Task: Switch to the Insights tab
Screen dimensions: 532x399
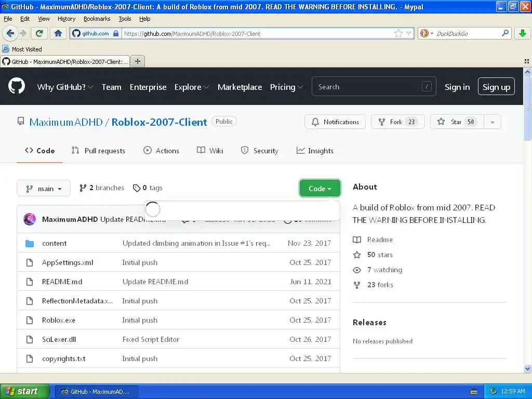Action: 315,151
